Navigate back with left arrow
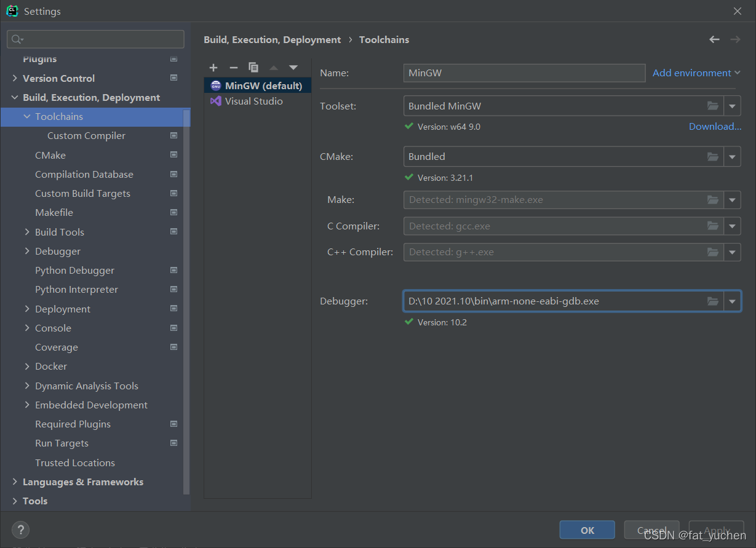The image size is (756, 548). tap(714, 39)
